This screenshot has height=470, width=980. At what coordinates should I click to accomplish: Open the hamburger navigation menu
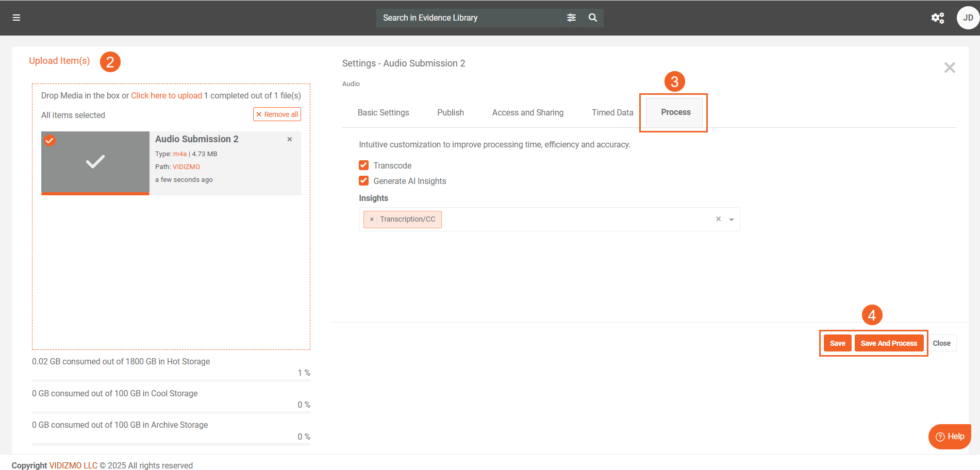pos(16,18)
